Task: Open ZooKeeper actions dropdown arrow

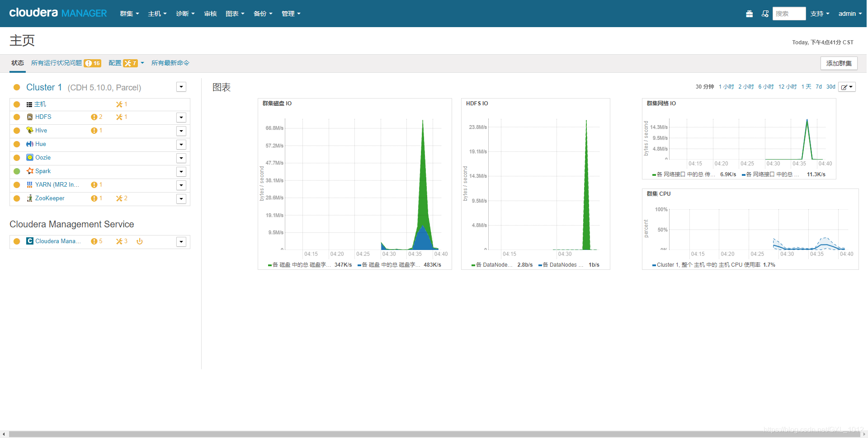Action: point(181,199)
